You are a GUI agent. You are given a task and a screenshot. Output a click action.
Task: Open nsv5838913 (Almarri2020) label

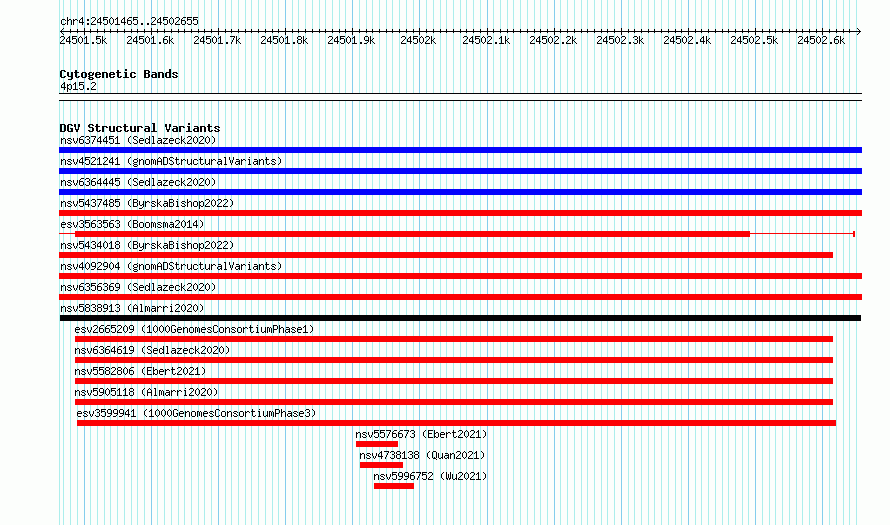pos(132,308)
